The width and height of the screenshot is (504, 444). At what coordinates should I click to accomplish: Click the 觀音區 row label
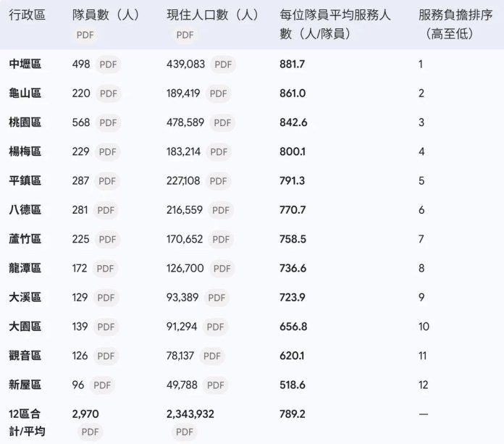point(25,356)
